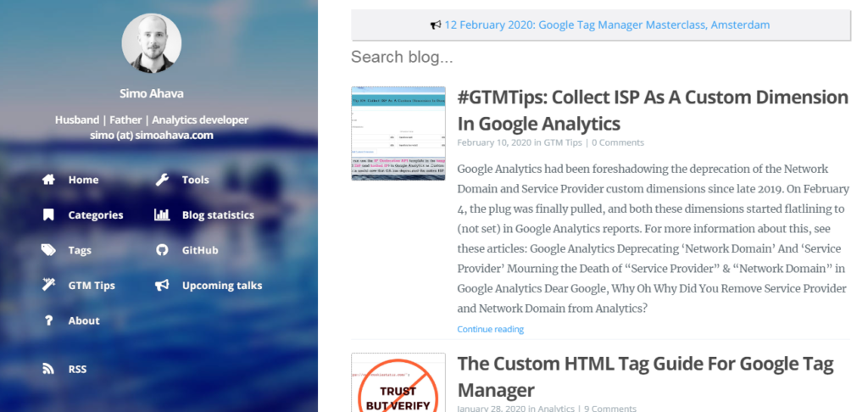Open the About page

84,320
